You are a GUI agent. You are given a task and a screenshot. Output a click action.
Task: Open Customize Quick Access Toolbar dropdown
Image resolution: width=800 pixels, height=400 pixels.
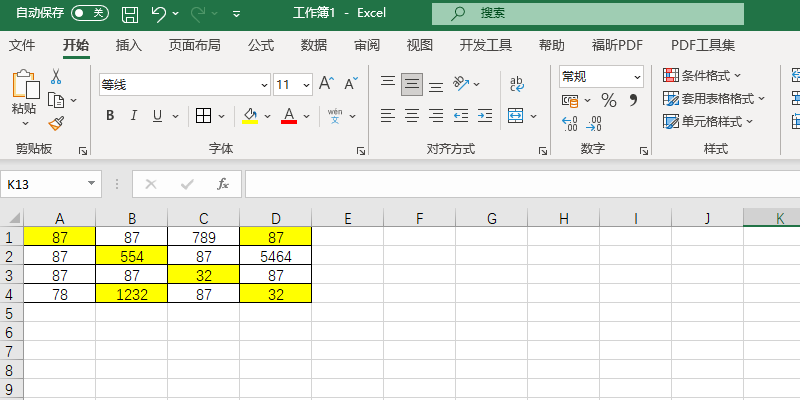236,14
